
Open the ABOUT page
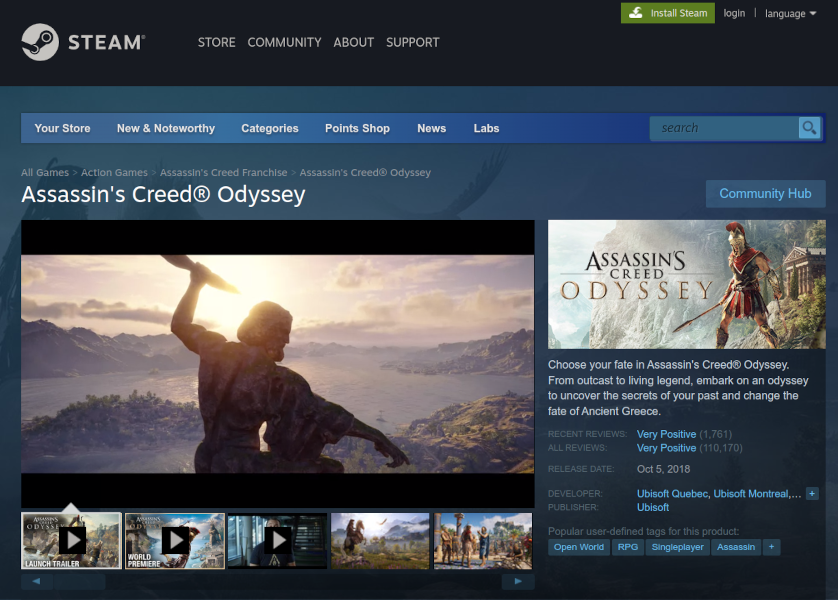coord(353,42)
